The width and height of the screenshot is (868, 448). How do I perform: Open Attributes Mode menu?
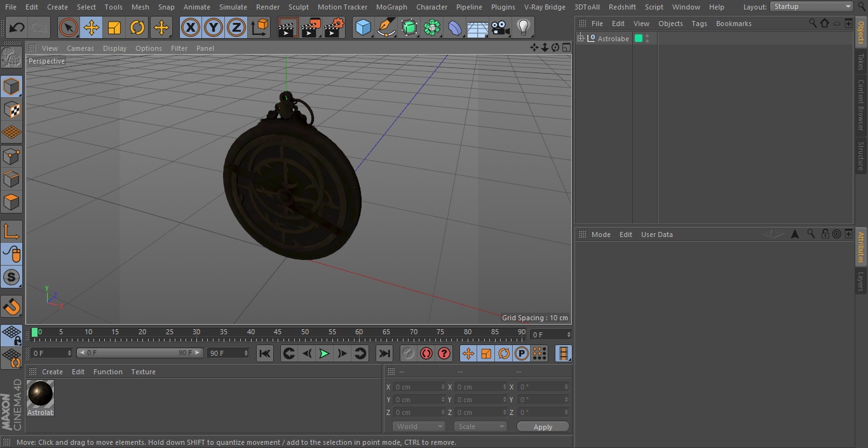[600, 234]
